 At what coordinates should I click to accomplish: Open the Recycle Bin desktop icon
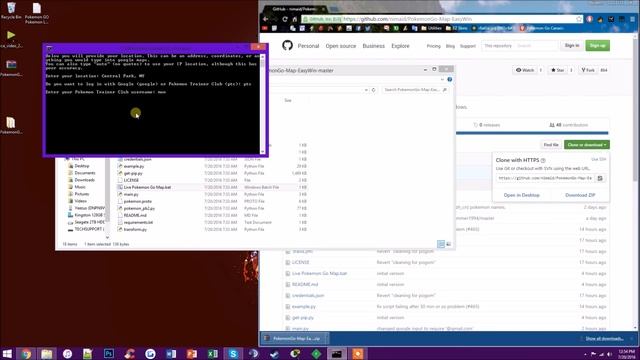pos(11,11)
